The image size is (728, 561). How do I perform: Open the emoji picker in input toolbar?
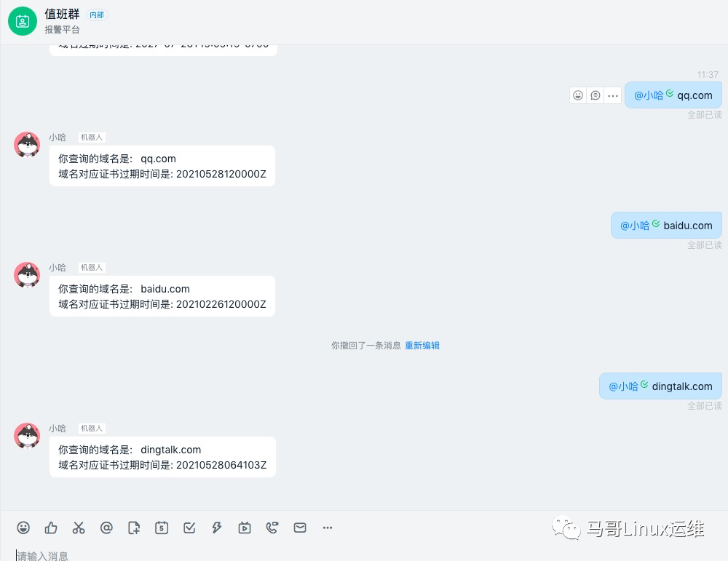click(x=23, y=528)
